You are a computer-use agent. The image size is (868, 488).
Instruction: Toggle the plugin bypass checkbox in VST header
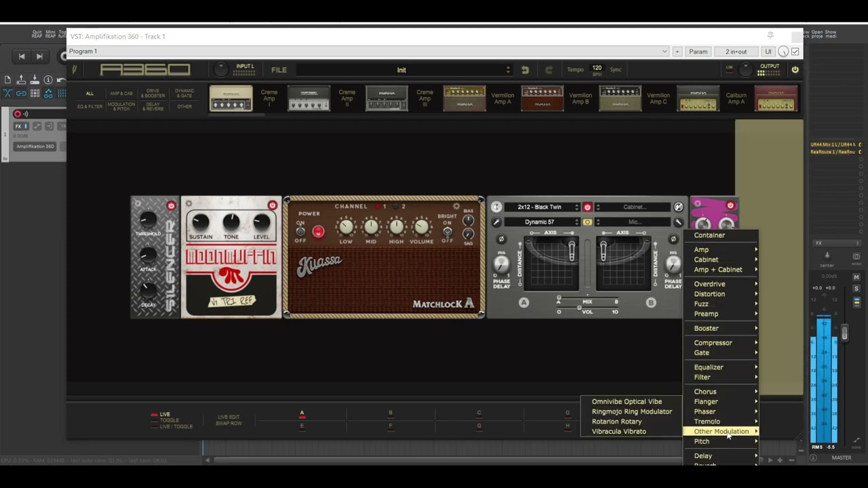(795, 52)
